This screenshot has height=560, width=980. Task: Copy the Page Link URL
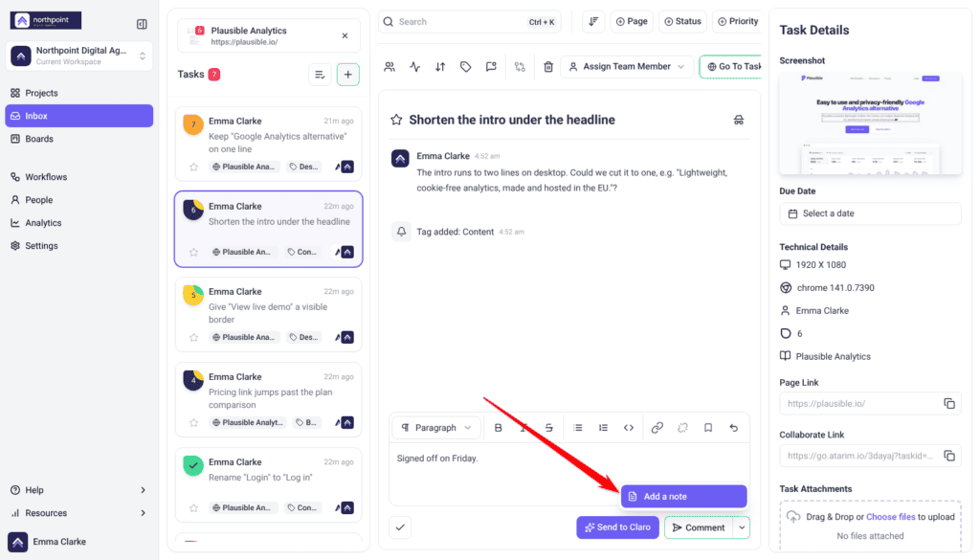[949, 404]
